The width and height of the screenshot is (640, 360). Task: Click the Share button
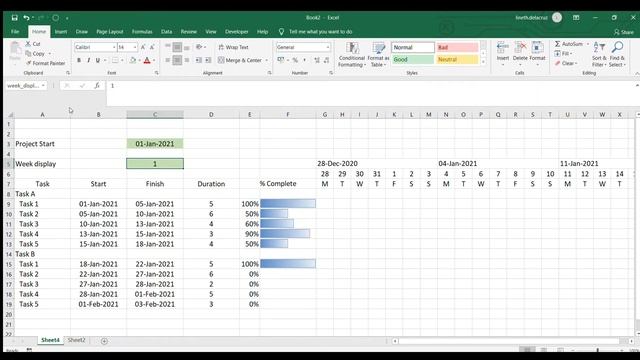[624, 32]
